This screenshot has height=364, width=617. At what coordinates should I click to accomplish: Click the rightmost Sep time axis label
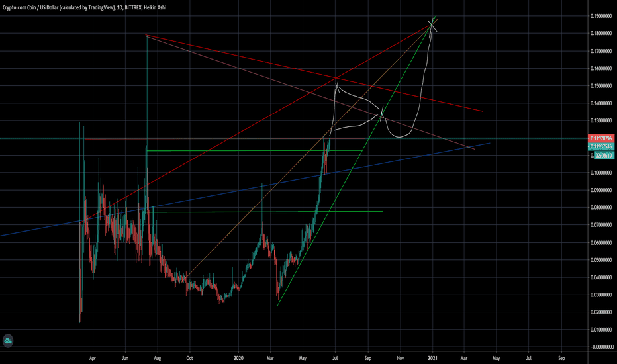pyautogui.click(x=561, y=359)
